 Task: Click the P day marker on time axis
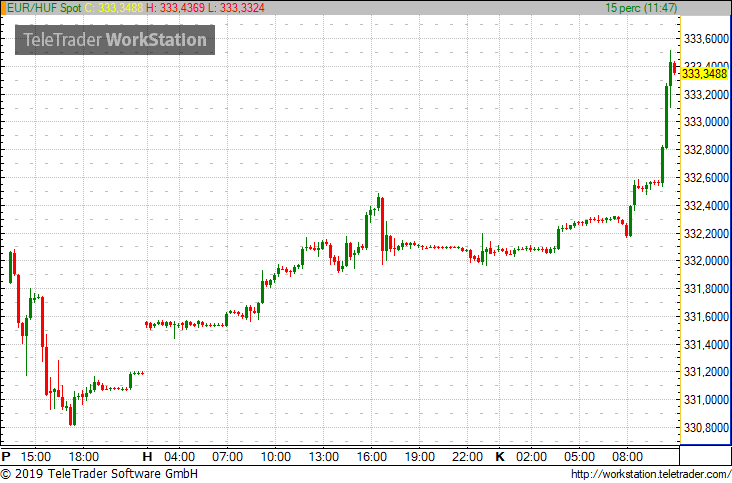tap(6, 456)
